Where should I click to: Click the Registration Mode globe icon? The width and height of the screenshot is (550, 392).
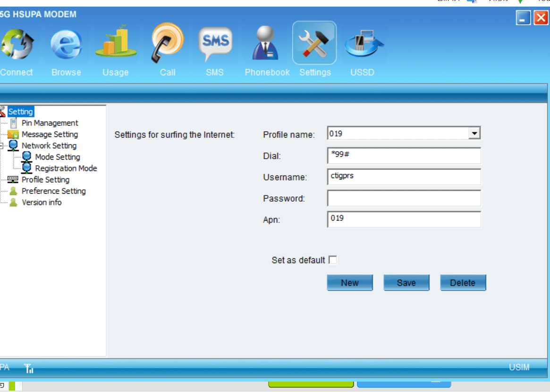26,168
